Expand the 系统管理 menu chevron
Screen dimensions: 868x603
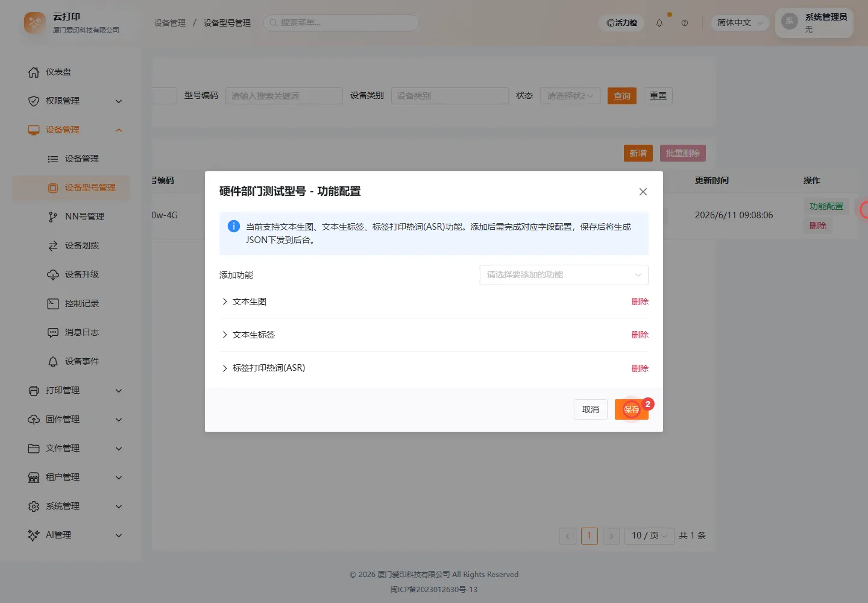[x=119, y=507]
